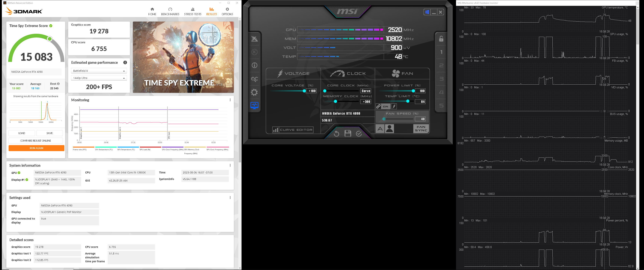Click the Power Limit 100 value field
The height and width of the screenshot is (270, 644).
click(x=420, y=91)
